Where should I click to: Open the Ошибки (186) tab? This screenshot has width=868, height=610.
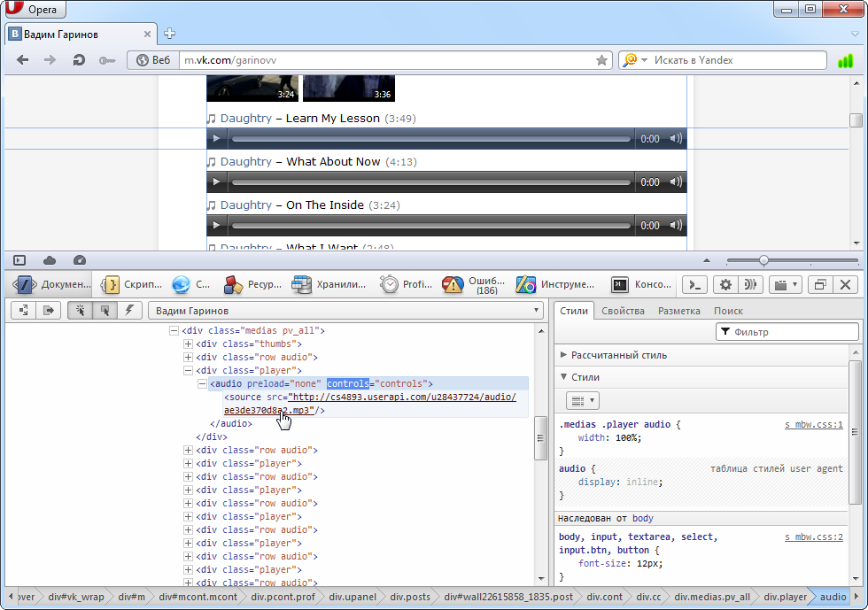coord(473,284)
